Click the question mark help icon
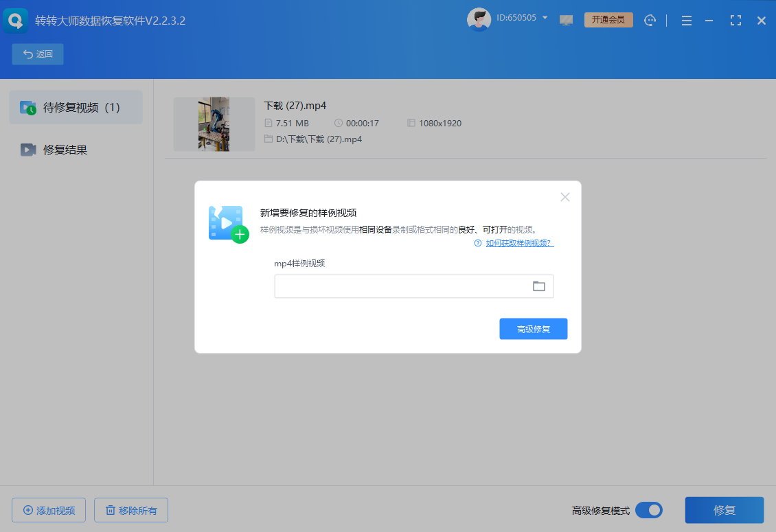The height and width of the screenshot is (532, 776). [478, 243]
